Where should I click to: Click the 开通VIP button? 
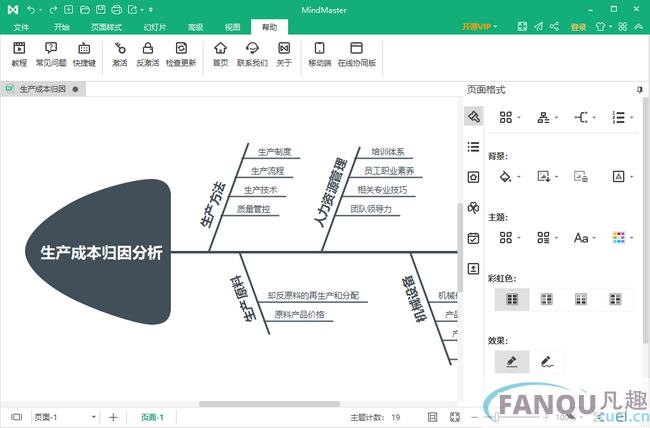pyautogui.click(x=479, y=27)
